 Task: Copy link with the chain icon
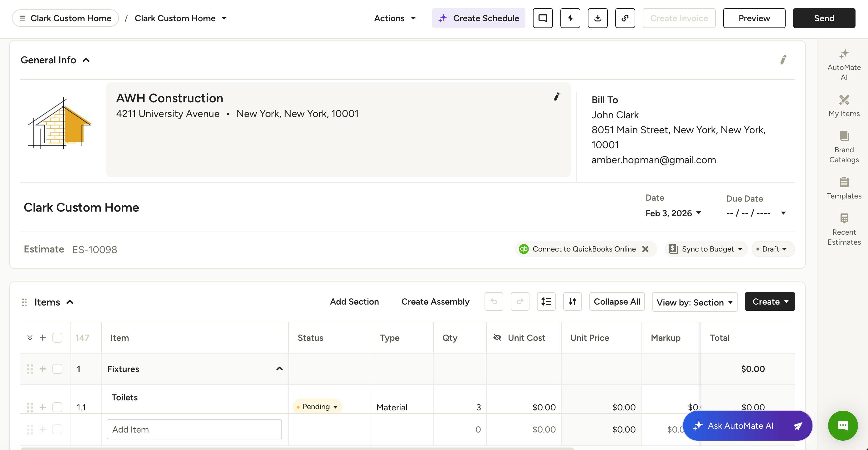pos(625,18)
